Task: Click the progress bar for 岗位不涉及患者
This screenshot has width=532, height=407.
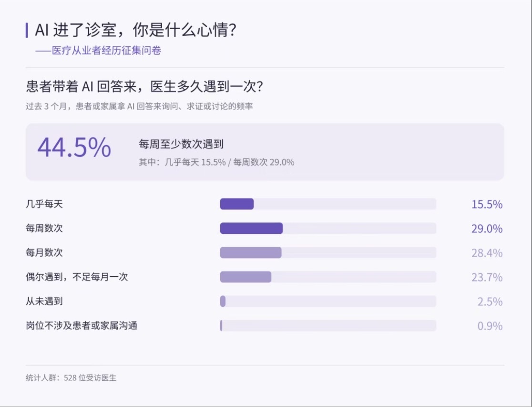Action: click(x=328, y=326)
